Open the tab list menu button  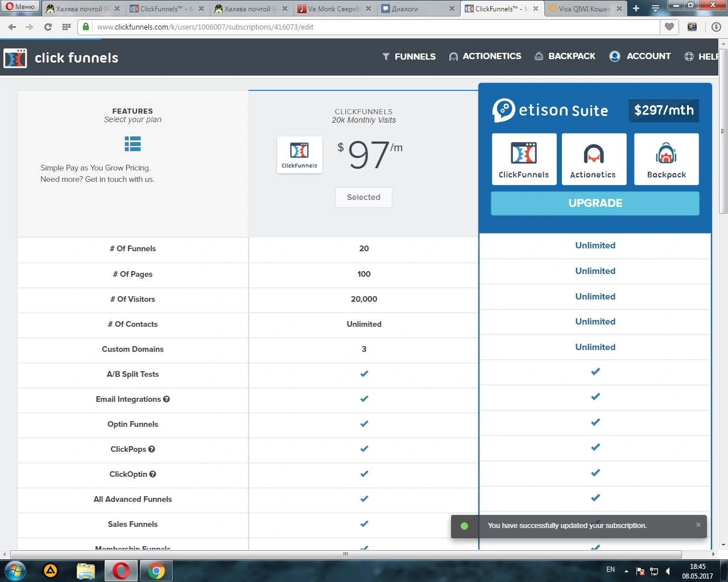[655, 9]
